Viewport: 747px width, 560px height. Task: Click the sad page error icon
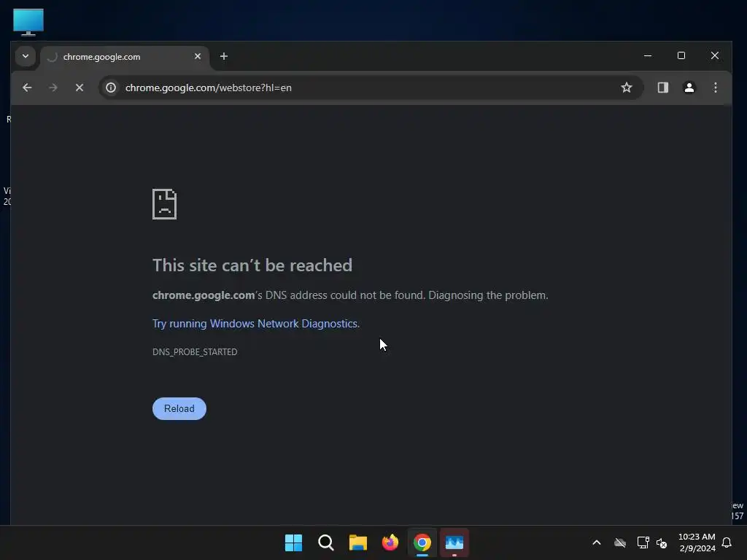164,204
